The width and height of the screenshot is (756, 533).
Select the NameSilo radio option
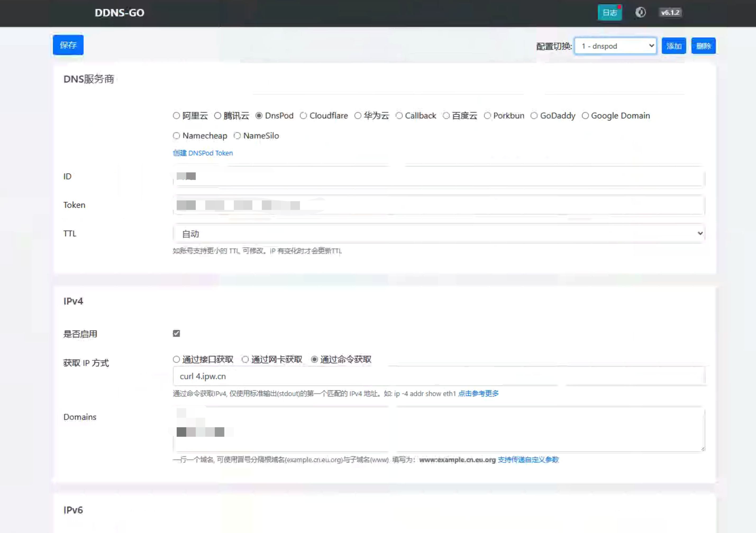[237, 136]
